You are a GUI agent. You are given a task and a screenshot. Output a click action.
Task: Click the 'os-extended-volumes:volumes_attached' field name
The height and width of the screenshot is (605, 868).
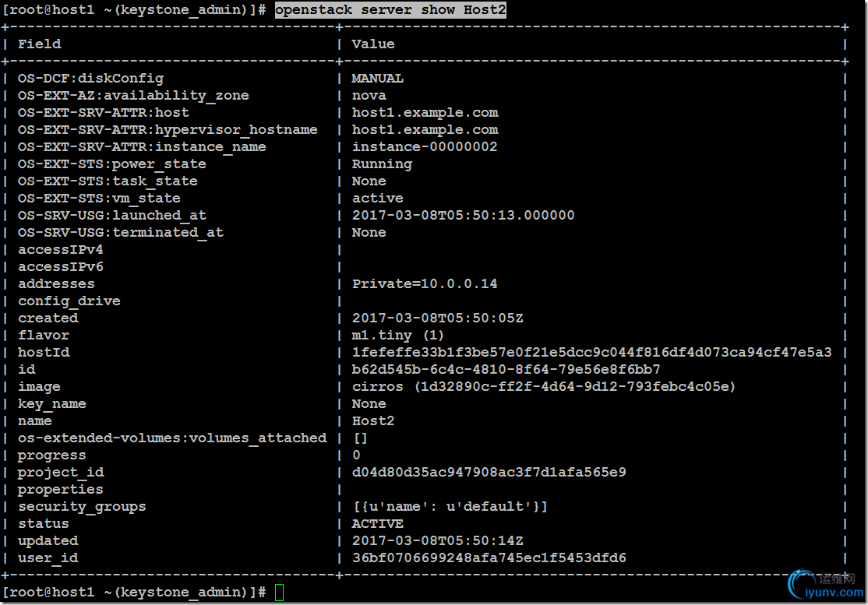pos(172,438)
